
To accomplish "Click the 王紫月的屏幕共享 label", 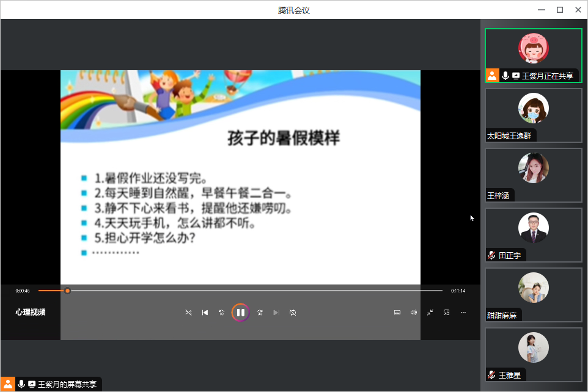I will (67, 385).
